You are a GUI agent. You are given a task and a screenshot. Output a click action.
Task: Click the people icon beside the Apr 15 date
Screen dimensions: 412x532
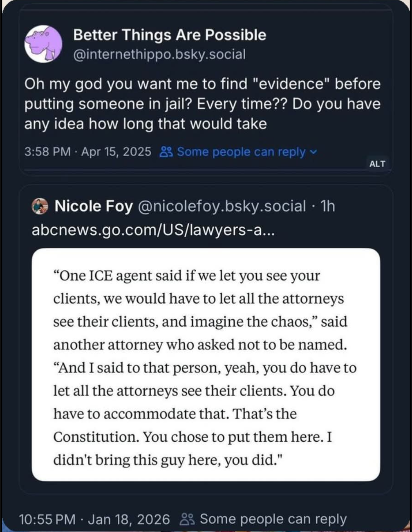(165, 152)
